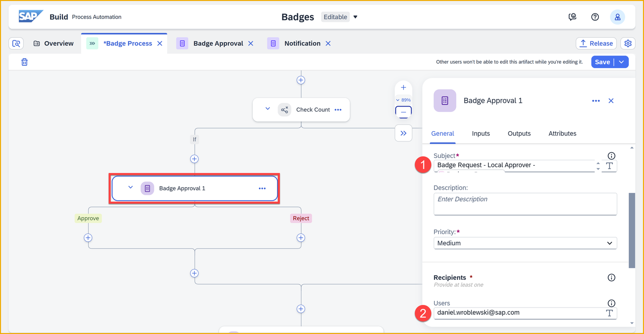Select the Approve branch label

(x=88, y=218)
